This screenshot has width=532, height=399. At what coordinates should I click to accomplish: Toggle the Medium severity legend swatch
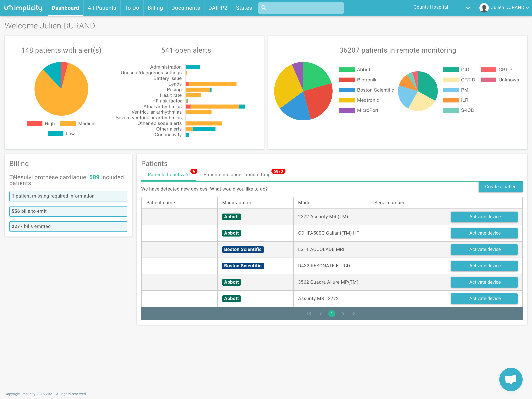68,124
